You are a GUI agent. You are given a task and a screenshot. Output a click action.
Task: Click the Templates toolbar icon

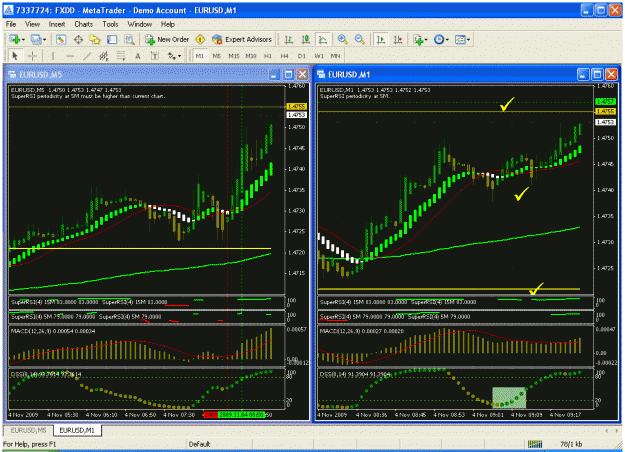[x=460, y=39]
